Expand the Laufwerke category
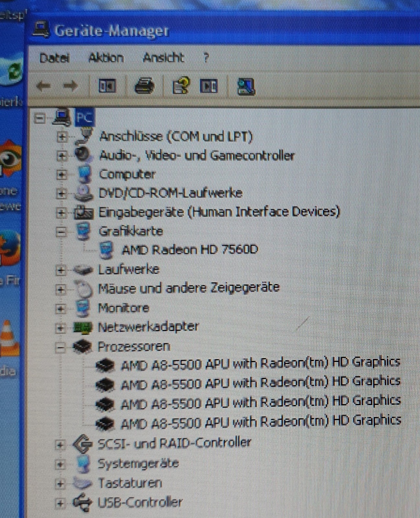Viewport: 420px width, 518px height. pos(61,270)
